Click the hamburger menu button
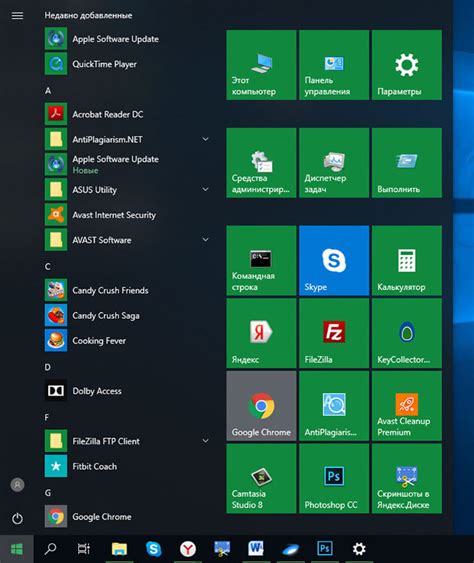The height and width of the screenshot is (563, 474). [x=17, y=15]
